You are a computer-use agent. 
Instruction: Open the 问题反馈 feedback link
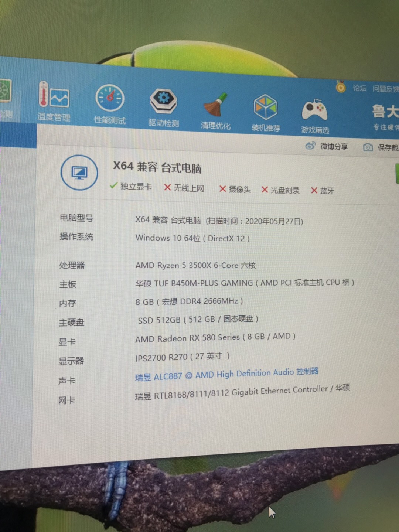tap(385, 89)
